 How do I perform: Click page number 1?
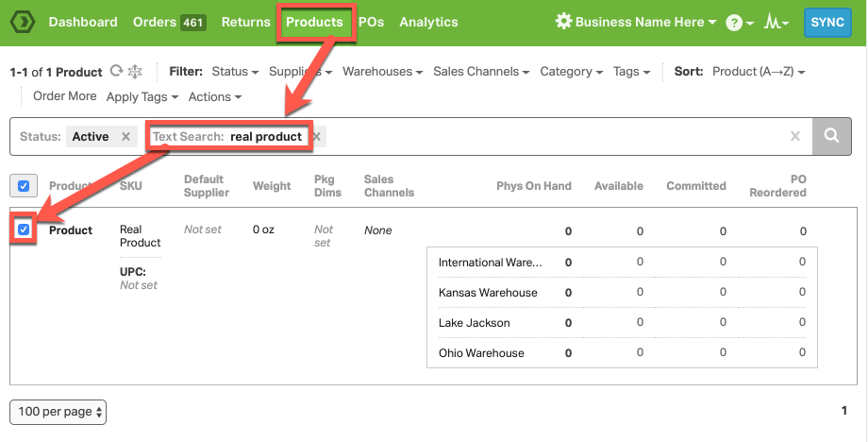(x=844, y=411)
